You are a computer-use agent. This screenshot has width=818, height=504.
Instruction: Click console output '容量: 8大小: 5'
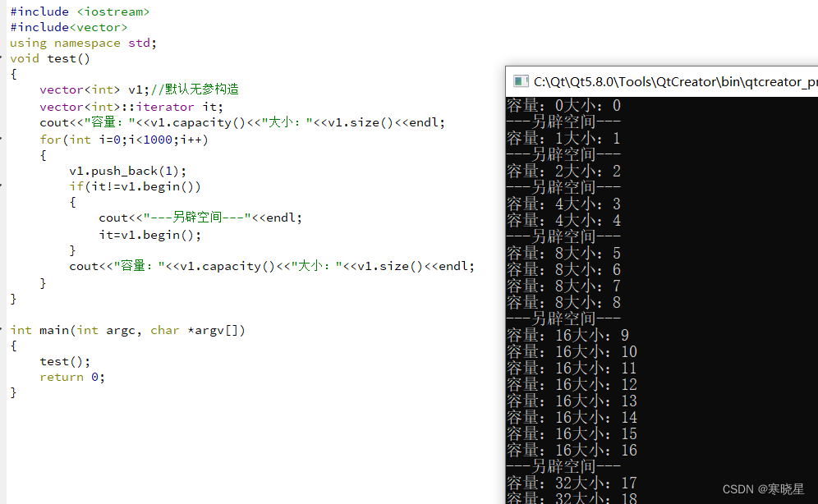564,254
